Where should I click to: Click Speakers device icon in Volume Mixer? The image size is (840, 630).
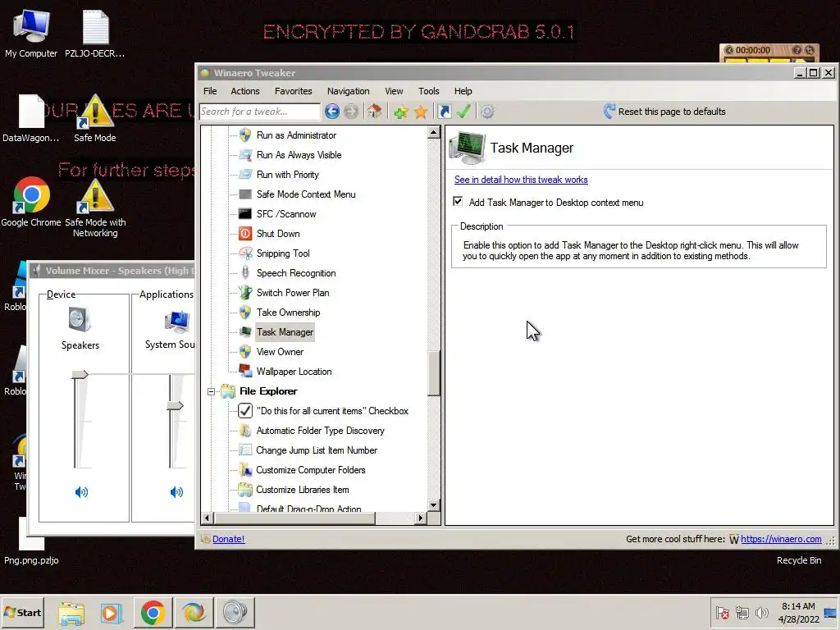tap(80, 320)
